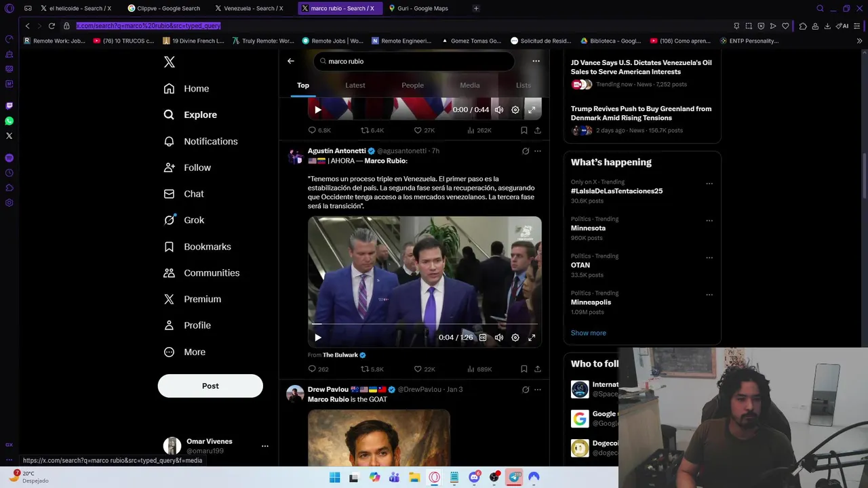This screenshot has height=488, width=868.
Task: Share the Agustín Antonetti post
Action: pos(538,369)
